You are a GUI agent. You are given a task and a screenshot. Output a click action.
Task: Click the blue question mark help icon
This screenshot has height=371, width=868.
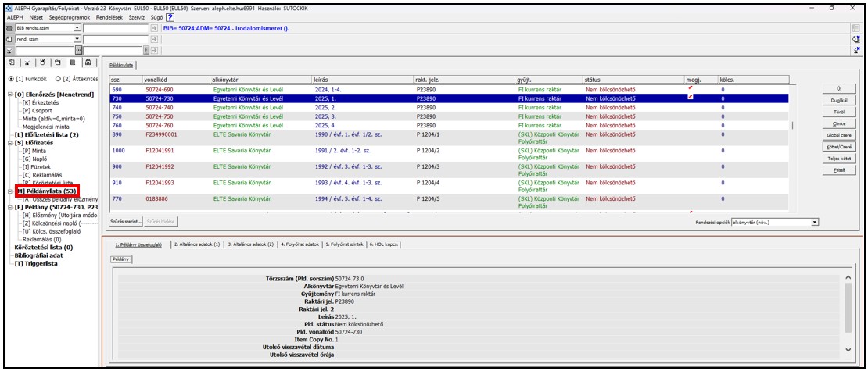(x=170, y=17)
